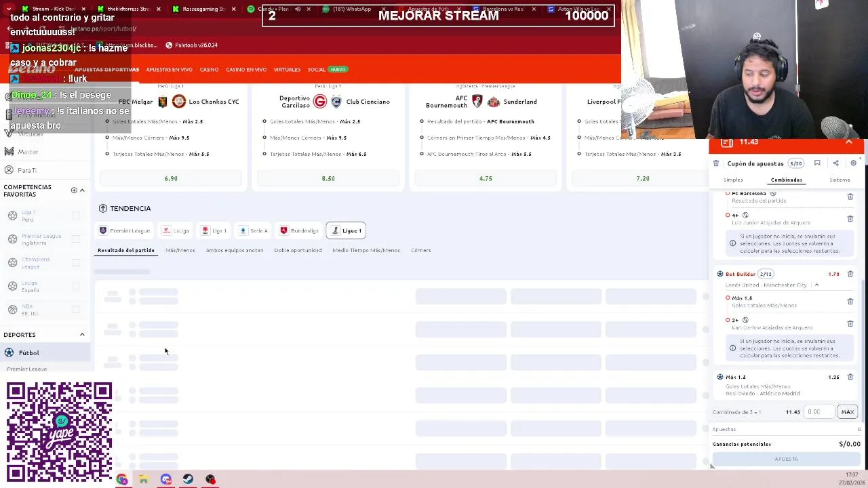Open Apuestas en vivo menu
This screenshot has width=868, height=488.
pyautogui.click(x=169, y=70)
